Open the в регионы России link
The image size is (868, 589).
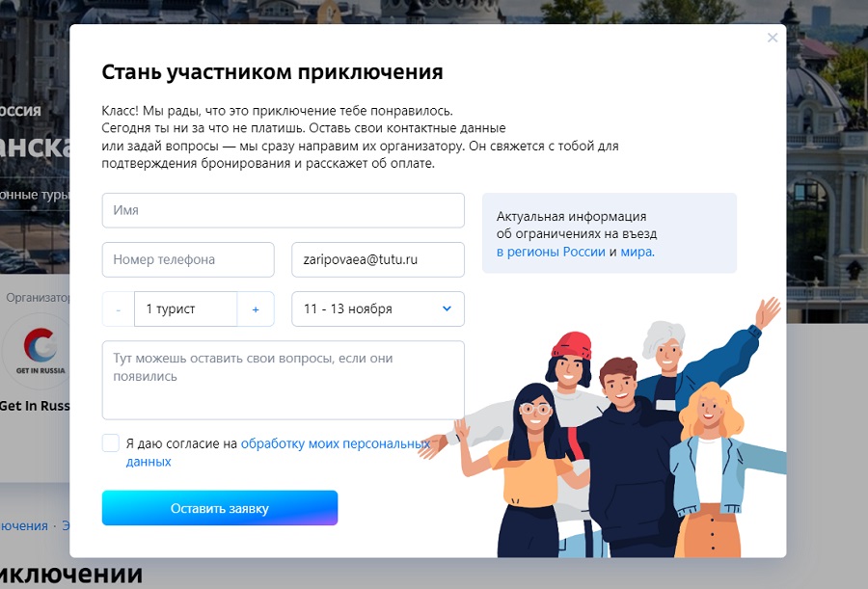pyautogui.click(x=551, y=252)
